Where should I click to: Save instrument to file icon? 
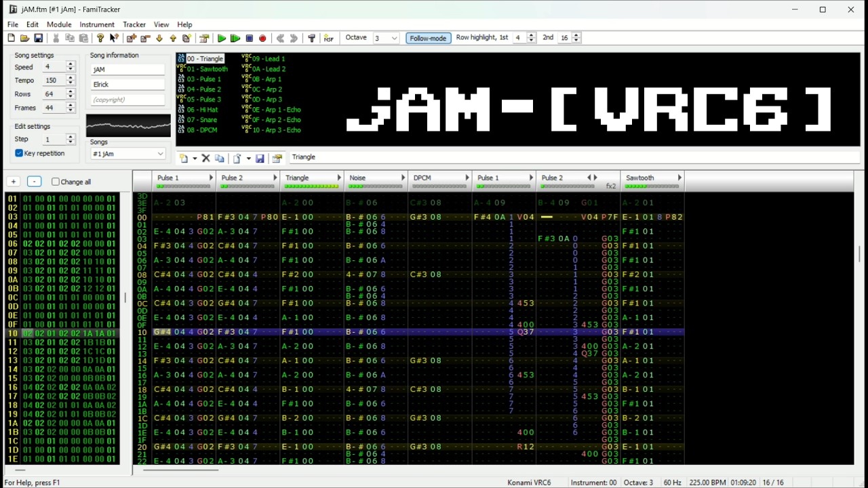click(x=260, y=158)
